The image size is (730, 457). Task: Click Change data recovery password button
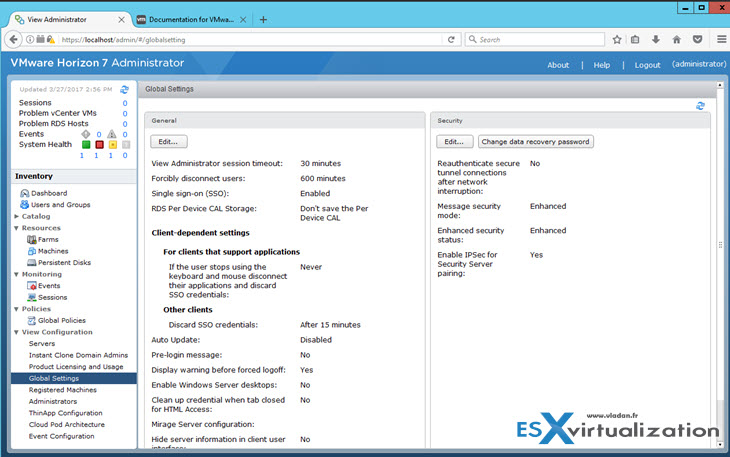tap(535, 142)
